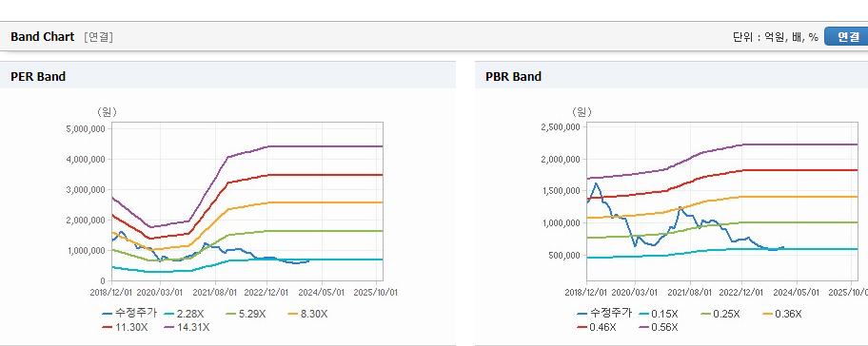Select the Band Chart heading text
This screenshot has height=346, width=868.
pos(42,36)
